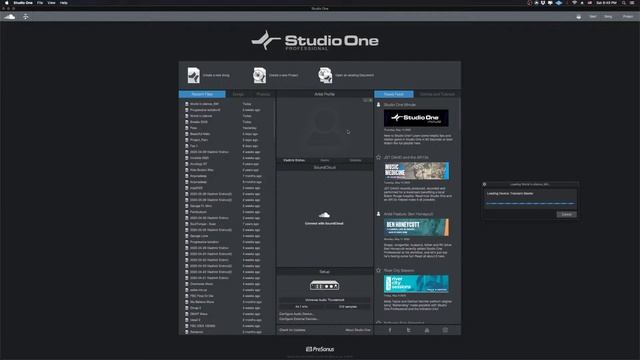Click Connect with SoundCloud
Image resolution: width=640 pixels, height=360 pixels.
click(x=324, y=223)
